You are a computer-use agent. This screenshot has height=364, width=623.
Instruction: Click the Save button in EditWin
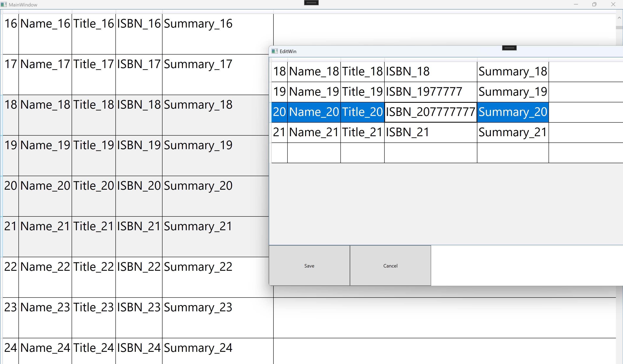(309, 266)
